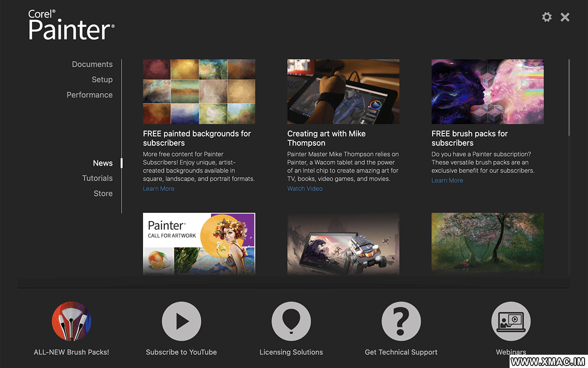
Task: Click the news list vertical scrollbar
Action: tap(569, 97)
